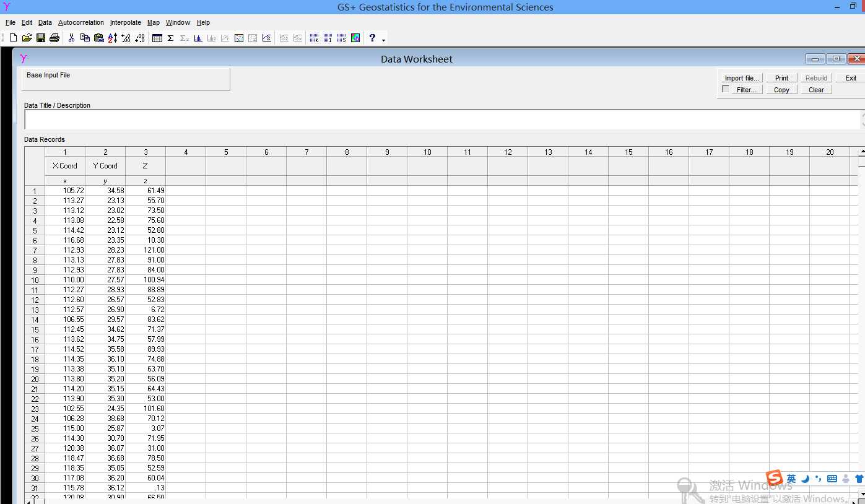Click cell with value 100.94
The image size is (865, 504).
click(x=146, y=280)
